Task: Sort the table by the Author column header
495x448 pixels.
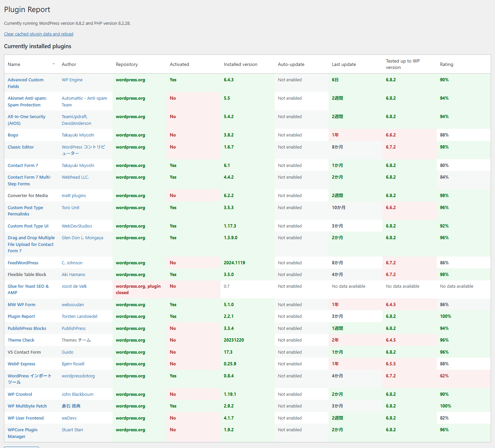Action: pyautogui.click(x=69, y=64)
